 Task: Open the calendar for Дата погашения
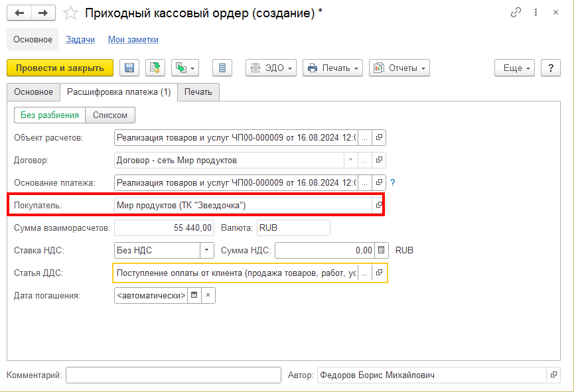pos(194,296)
